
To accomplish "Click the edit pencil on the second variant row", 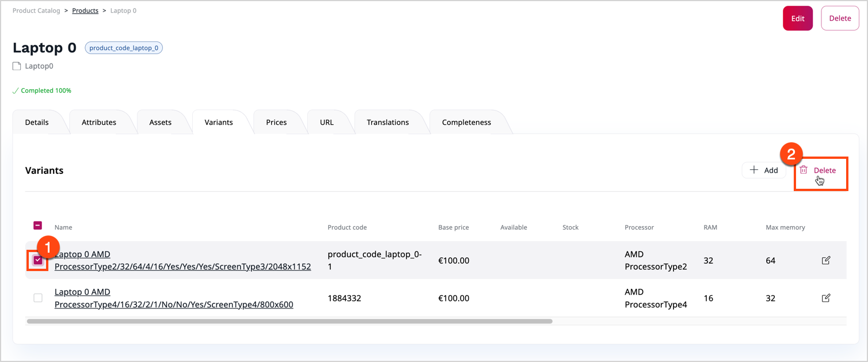I will click(x=826, y=298).
